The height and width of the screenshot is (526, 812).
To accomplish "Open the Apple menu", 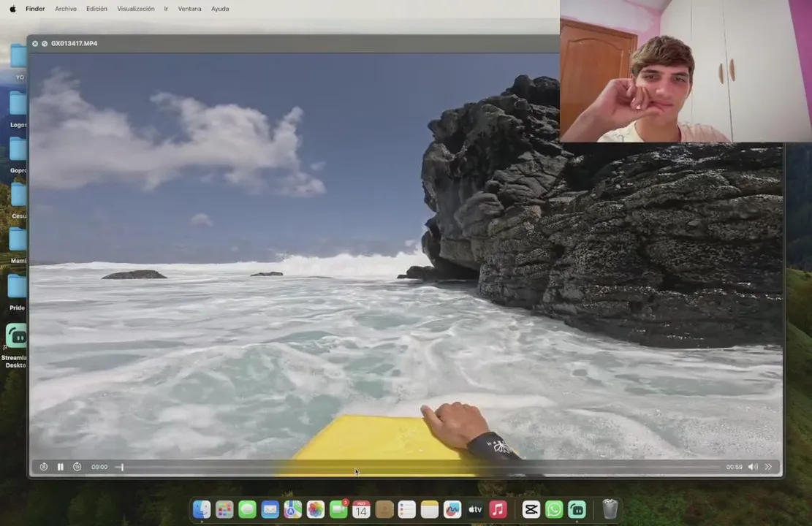I will [x=12, y=9].
